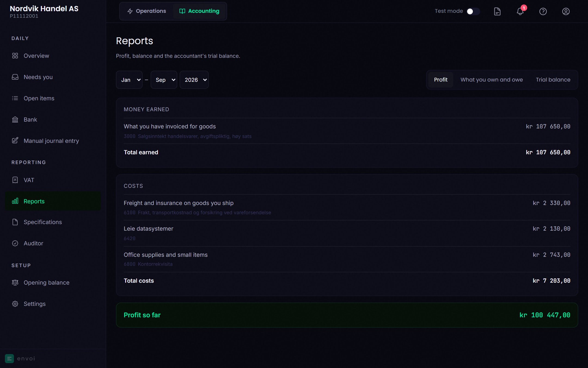Open notifications bell icon
Screen dimensions: 588x368
pyautogui.click(x=520, y=11)
